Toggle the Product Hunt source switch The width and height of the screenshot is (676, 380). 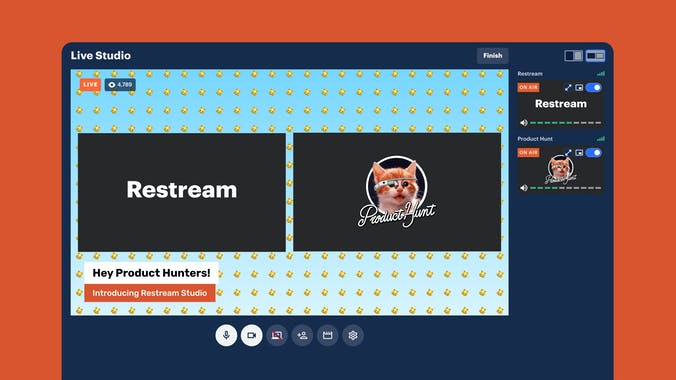pos(594,153)
